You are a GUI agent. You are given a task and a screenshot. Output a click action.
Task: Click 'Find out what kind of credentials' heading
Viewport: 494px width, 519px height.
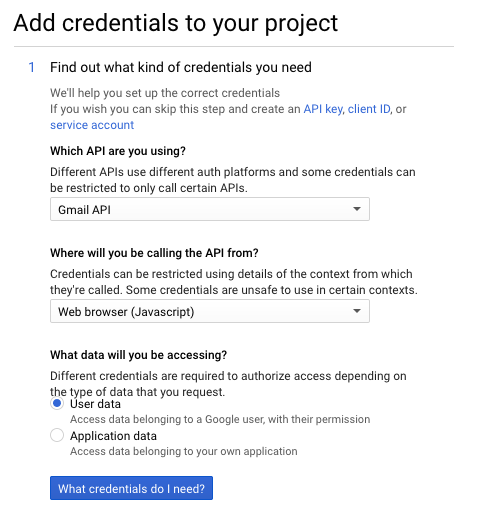(181, 67)
